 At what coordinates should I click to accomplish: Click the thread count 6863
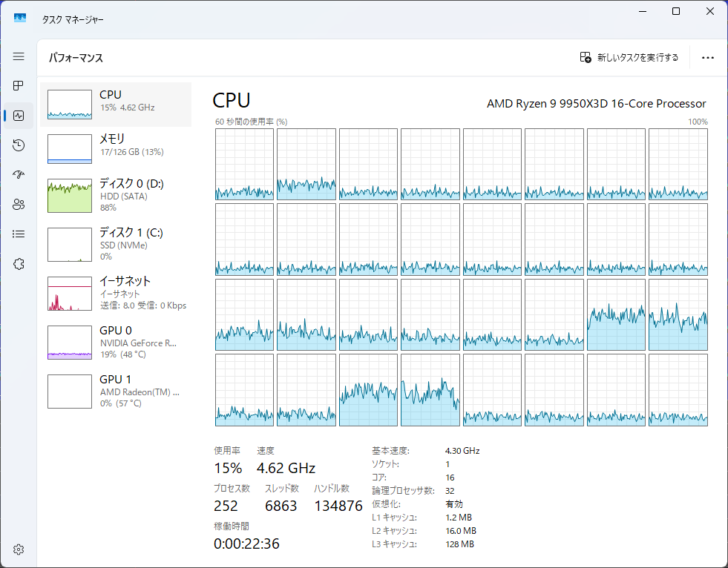281,506
